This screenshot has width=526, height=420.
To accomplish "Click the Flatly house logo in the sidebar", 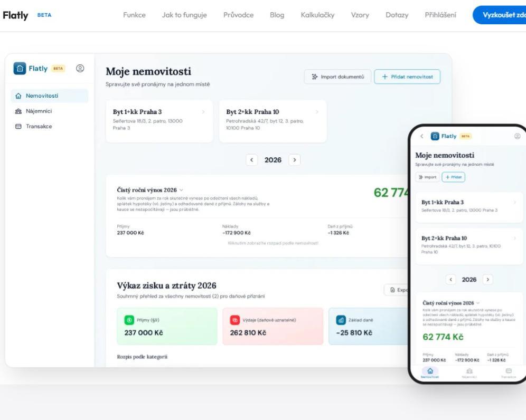I will 20,69.
